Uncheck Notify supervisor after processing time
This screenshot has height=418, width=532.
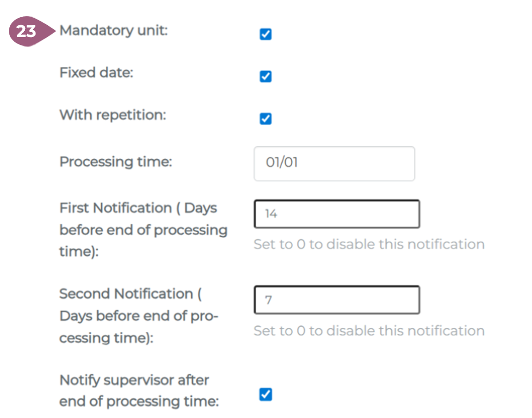[266, 394]
